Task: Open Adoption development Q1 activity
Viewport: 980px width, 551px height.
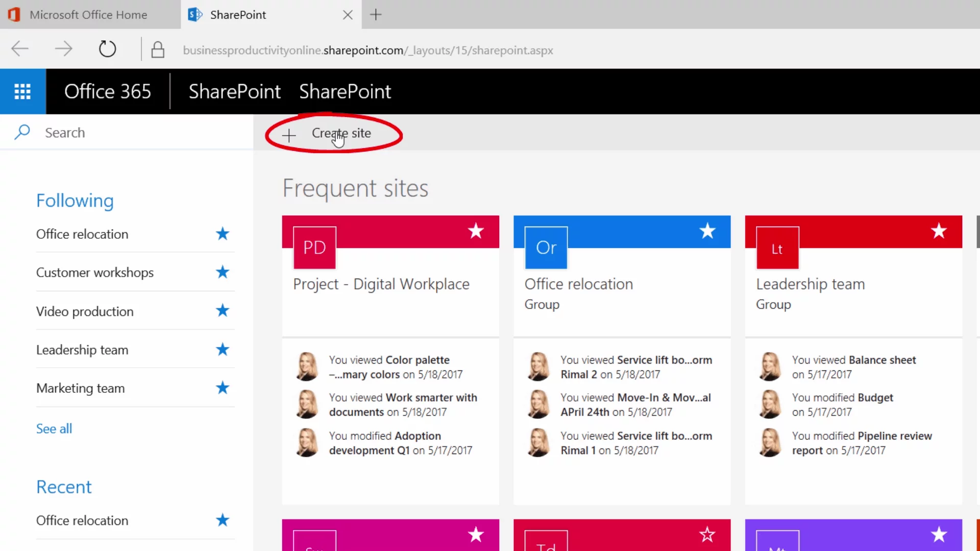Action: pyautogui.click(x=401, y=443)
